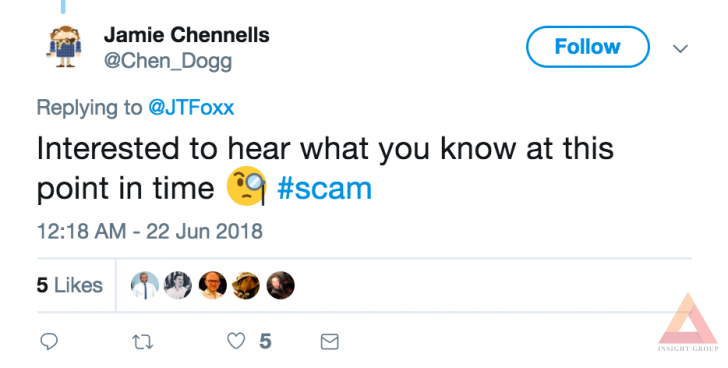Like the tweet with the heart icon
Viewport: 728px width, 368px height.
coord(236,342)
